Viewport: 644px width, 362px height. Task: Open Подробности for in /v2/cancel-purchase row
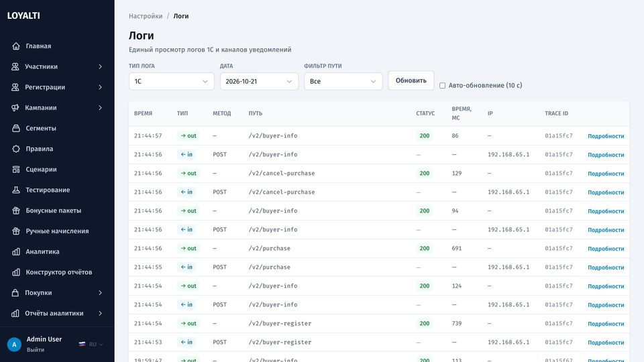click(x=606, y=192)
